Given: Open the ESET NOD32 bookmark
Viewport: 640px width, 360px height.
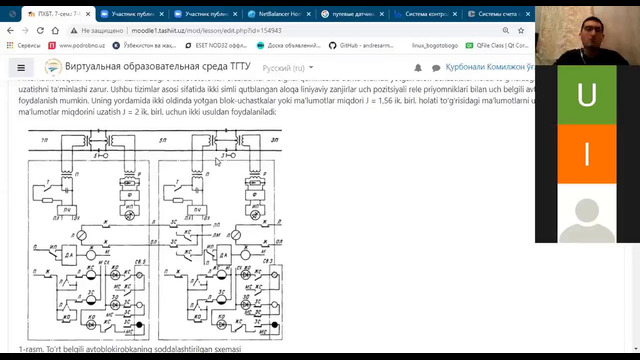Looking at the screenshot, I should pos(217,45).
